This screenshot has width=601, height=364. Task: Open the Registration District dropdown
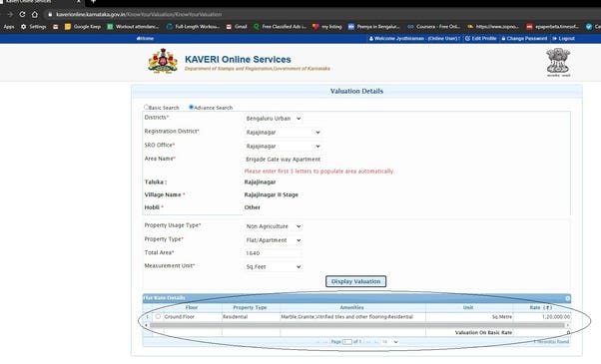283,133
